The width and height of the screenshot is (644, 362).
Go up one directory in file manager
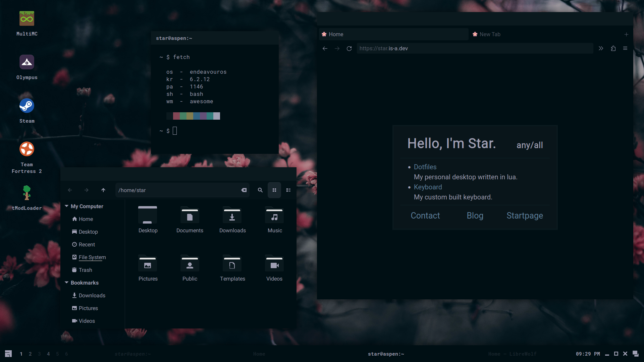[103, 190]
